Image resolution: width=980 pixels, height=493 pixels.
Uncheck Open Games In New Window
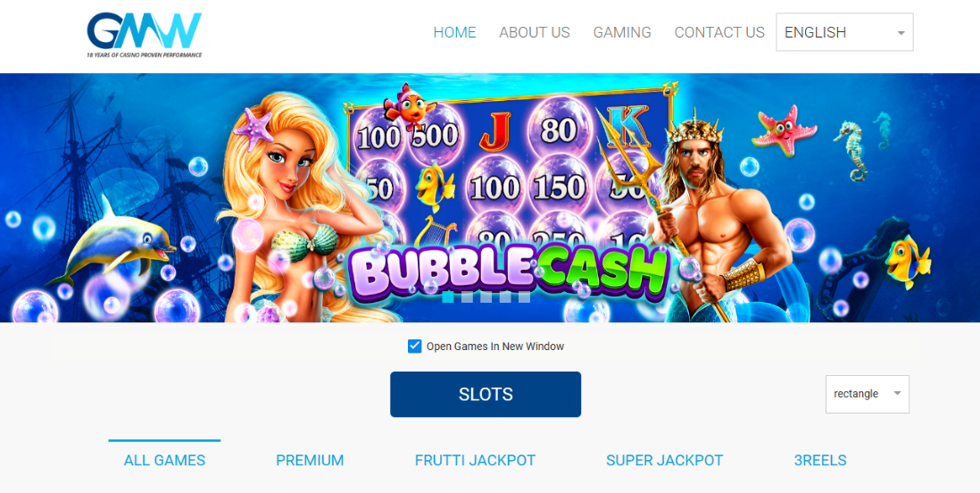tap(414, 346)
